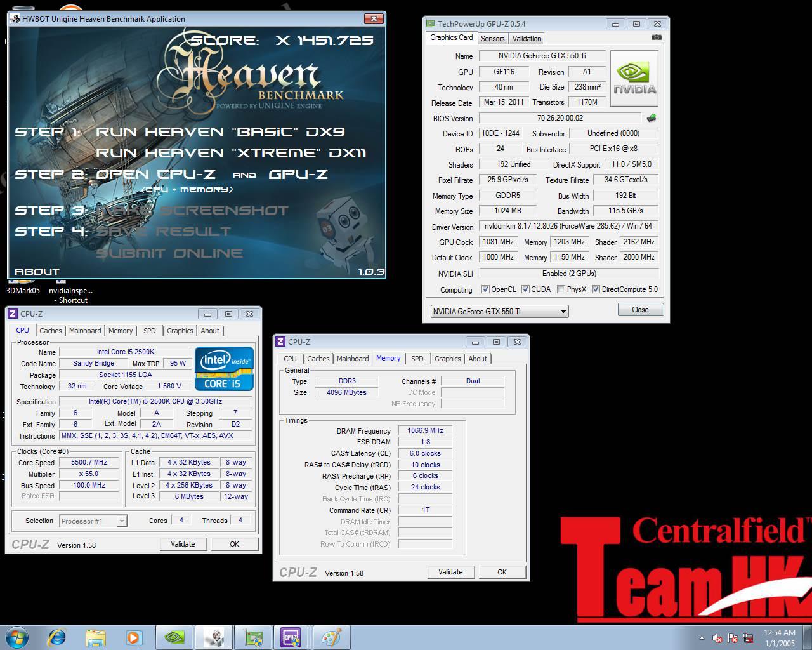Toggle the CUDA checkbox in GPU-Z
This screenshot has height=650, width=812.
pos(525,289)
